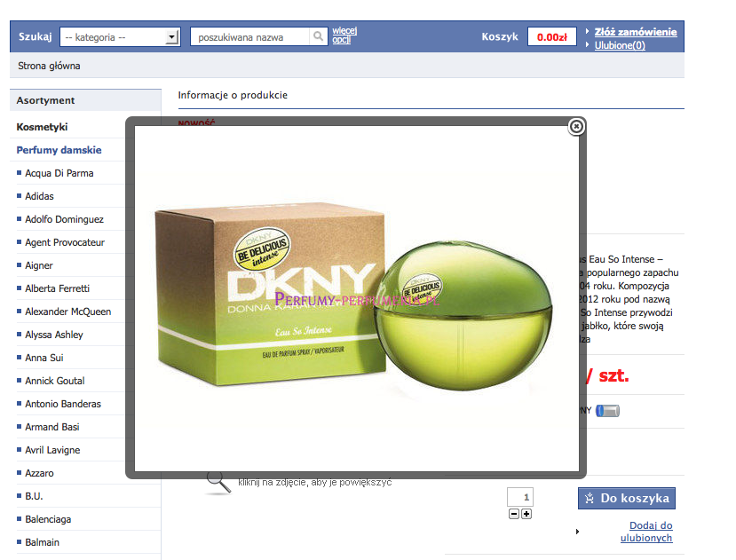
Task: Click the zoom magnifying glass icon
Action: [x=218, y=482]
